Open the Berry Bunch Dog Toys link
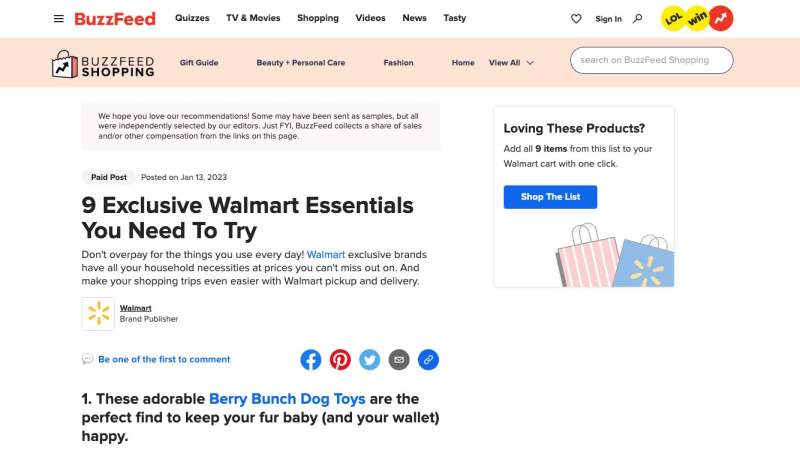Viewport: 800px width, 450px height. click(287, 399)
